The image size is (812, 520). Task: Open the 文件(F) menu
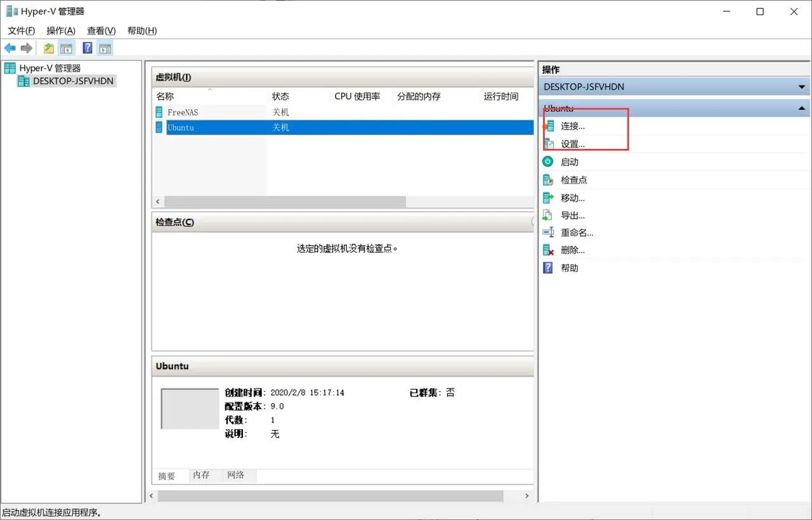click(x=22, y=30)
